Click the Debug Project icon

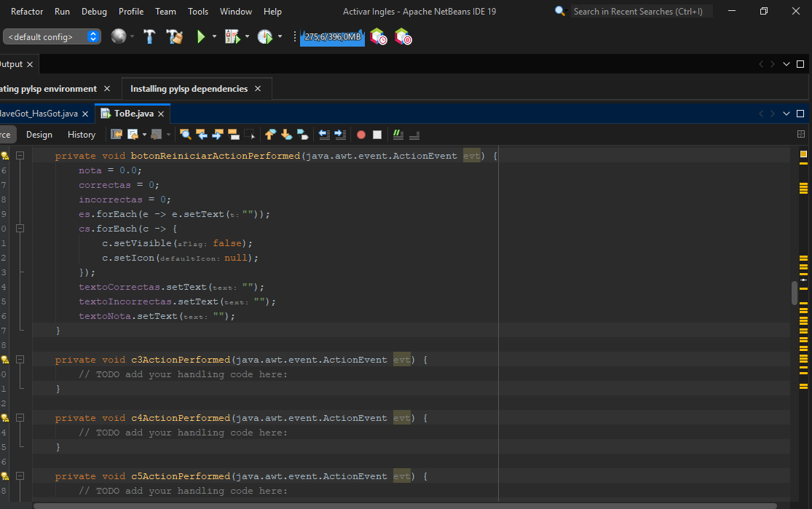click(x=232, y=36)
